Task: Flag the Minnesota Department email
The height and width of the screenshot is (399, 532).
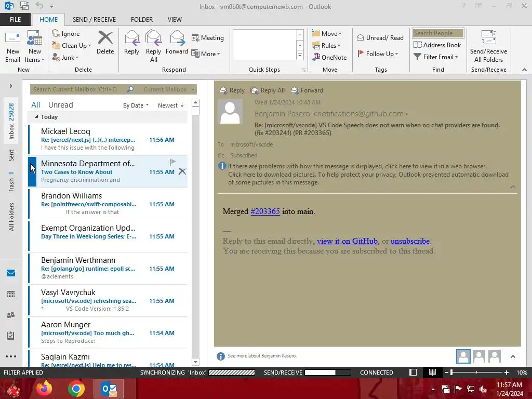Action: 172,162
